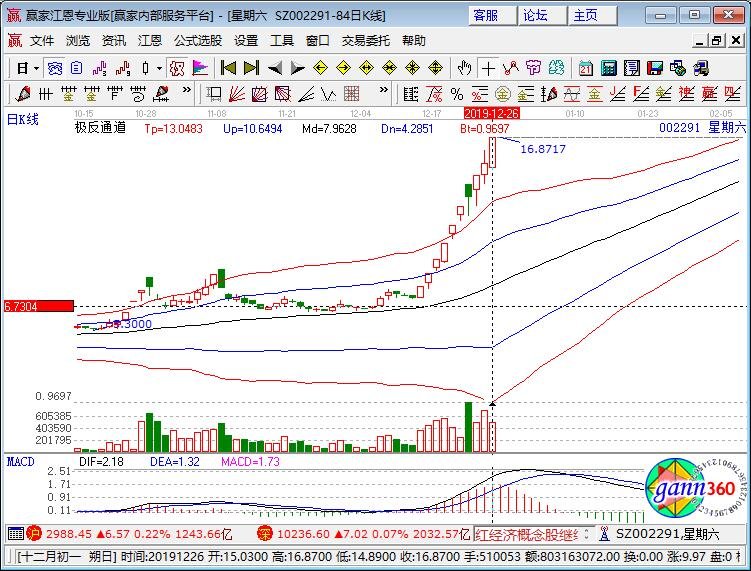Click the 极反通道 indicator label
Image resolution: width=751 pixels, height=571 pixels.
point(100,127)
